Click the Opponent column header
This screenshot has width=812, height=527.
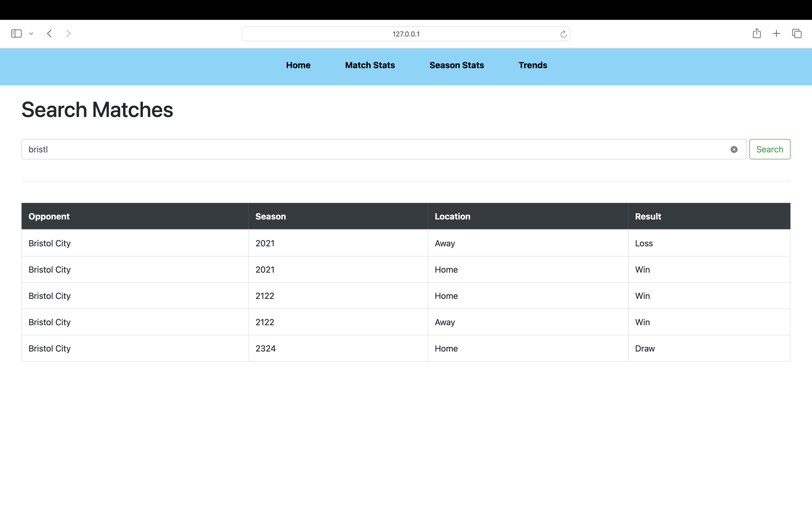coord(49,217)
